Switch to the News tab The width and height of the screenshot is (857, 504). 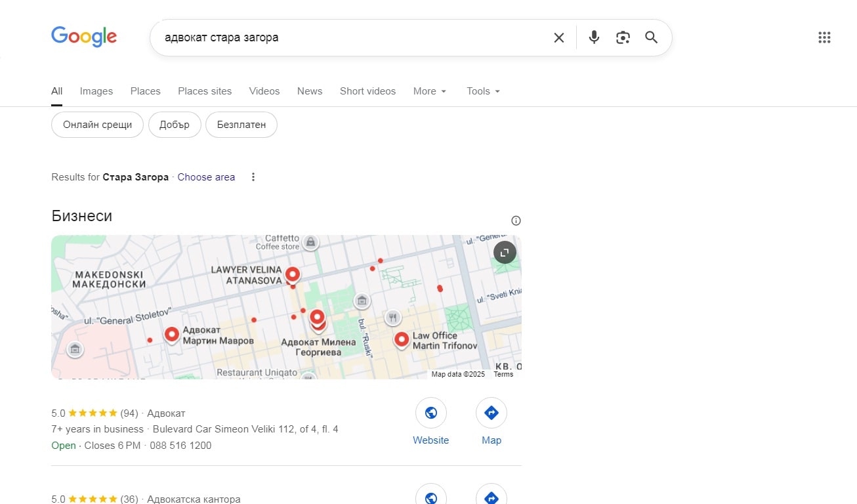click(x=310, y=91)
